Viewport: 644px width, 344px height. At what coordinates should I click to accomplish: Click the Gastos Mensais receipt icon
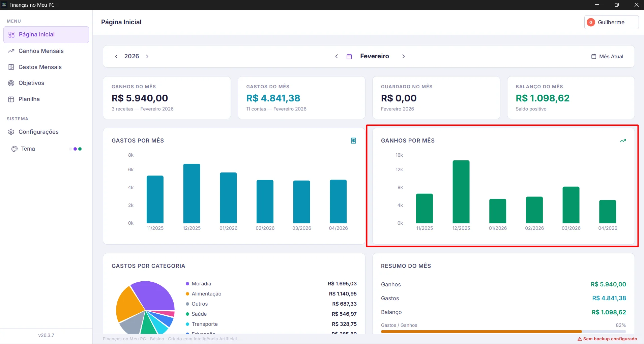point(11,67)
